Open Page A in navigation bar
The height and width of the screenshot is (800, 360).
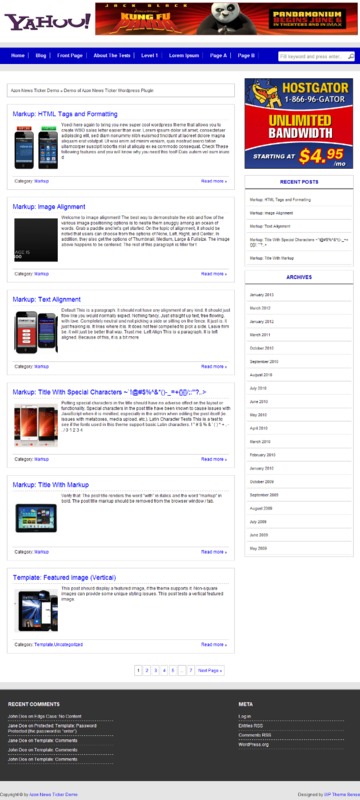pos(218,56)
